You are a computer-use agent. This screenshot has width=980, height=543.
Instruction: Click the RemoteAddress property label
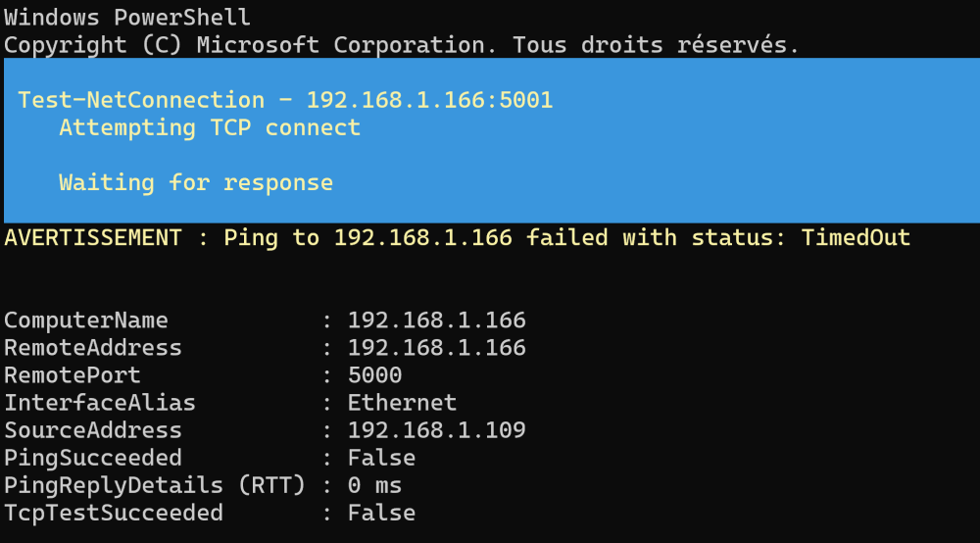tap(93, 348)
